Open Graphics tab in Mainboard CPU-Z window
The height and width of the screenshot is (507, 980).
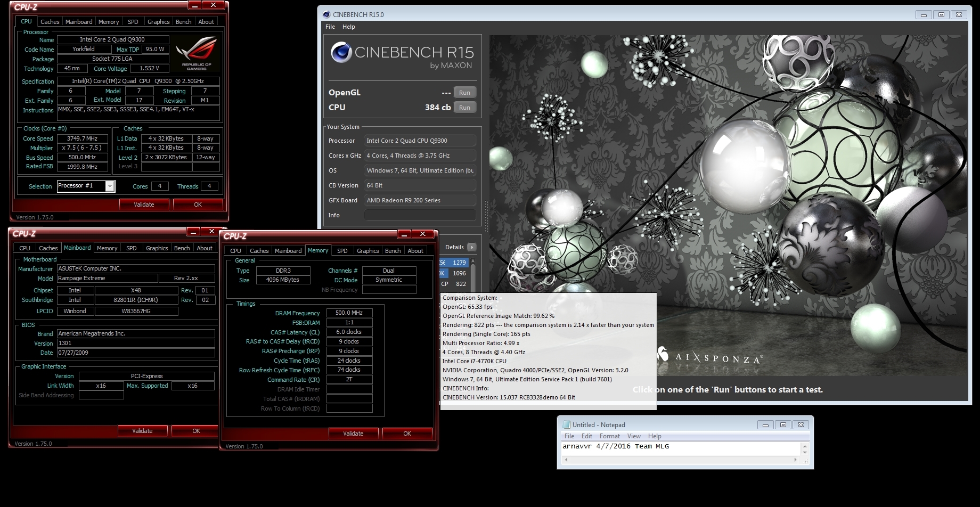pos(157,248)
